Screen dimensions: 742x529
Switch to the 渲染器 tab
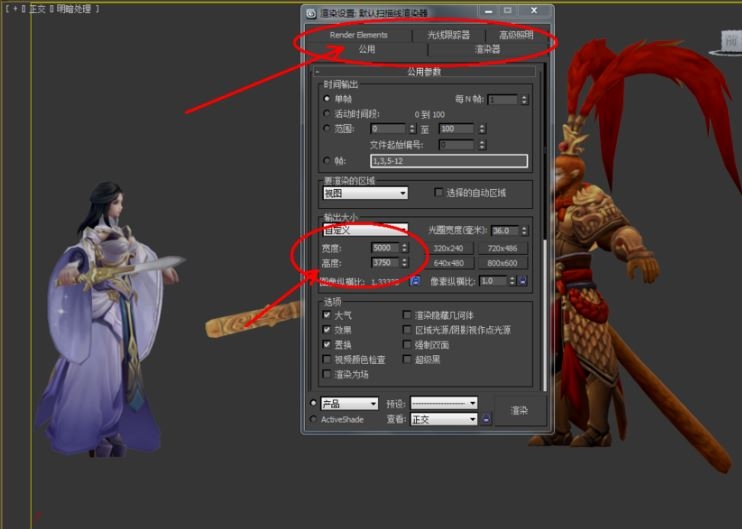(x=487, y=49)
